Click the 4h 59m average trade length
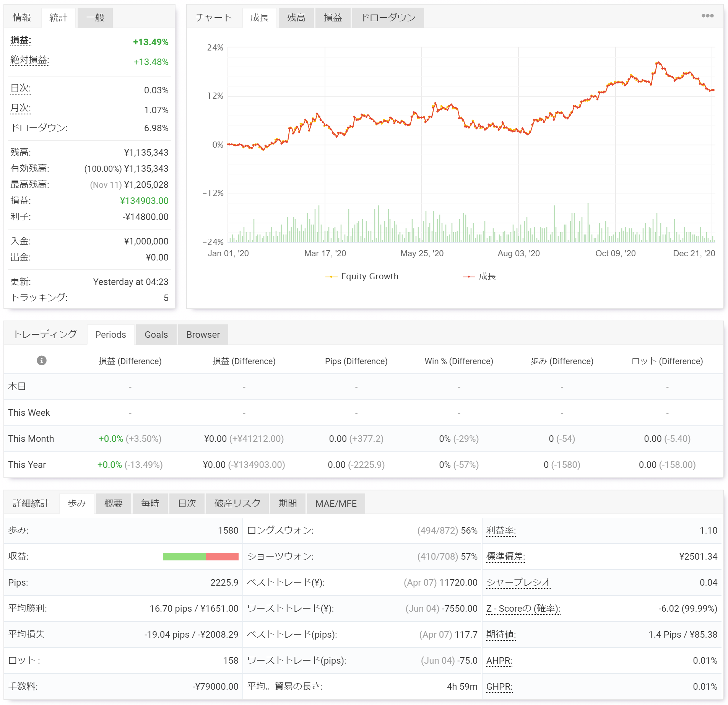The image size is (728, 705). click(462, 687)
